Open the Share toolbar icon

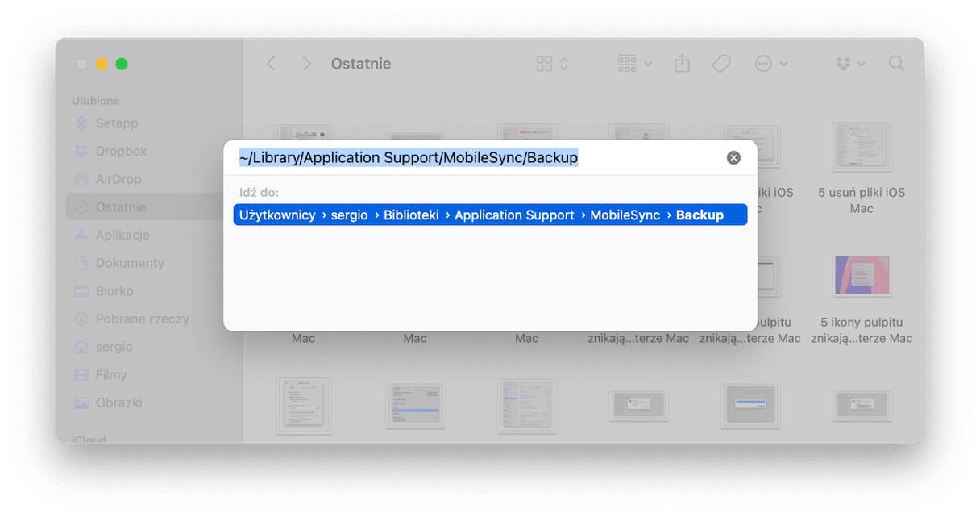[x=683, y=64]
